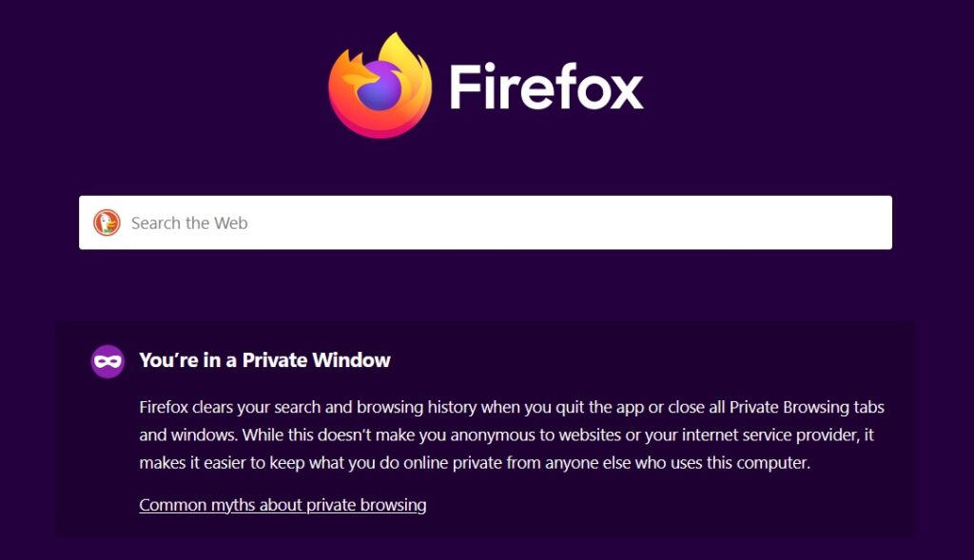This screenshot has width=974, height=560.
Task: Click the line starting "Firefox clears your search"
Action: point(512,407)
